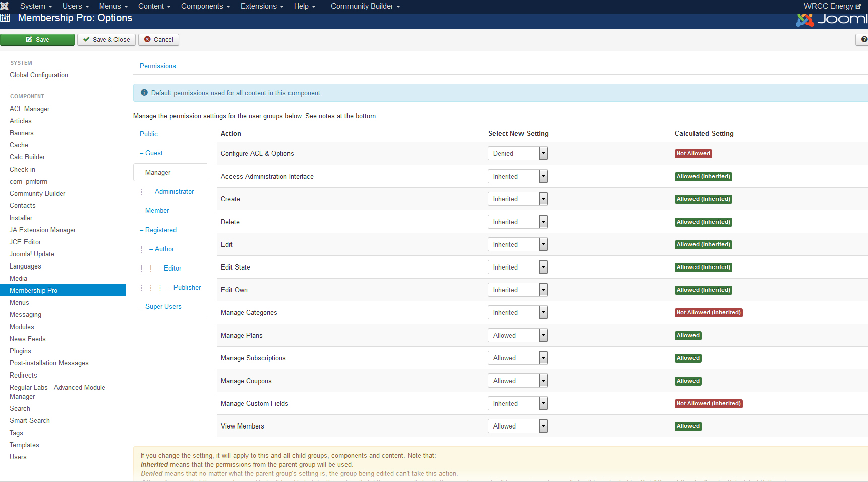The width and height of the screenshot is (868, 482).
Task: Click the Not Allowed badge for Configure ACL
Action: tap(693, 153)
